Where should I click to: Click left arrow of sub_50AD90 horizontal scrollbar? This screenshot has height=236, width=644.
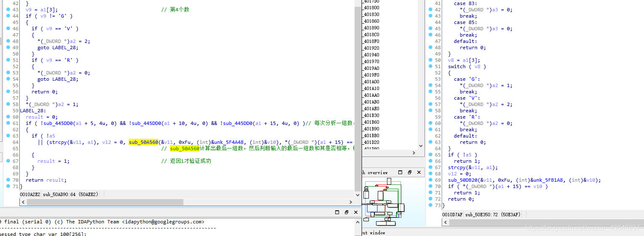[x=23, y=202]
